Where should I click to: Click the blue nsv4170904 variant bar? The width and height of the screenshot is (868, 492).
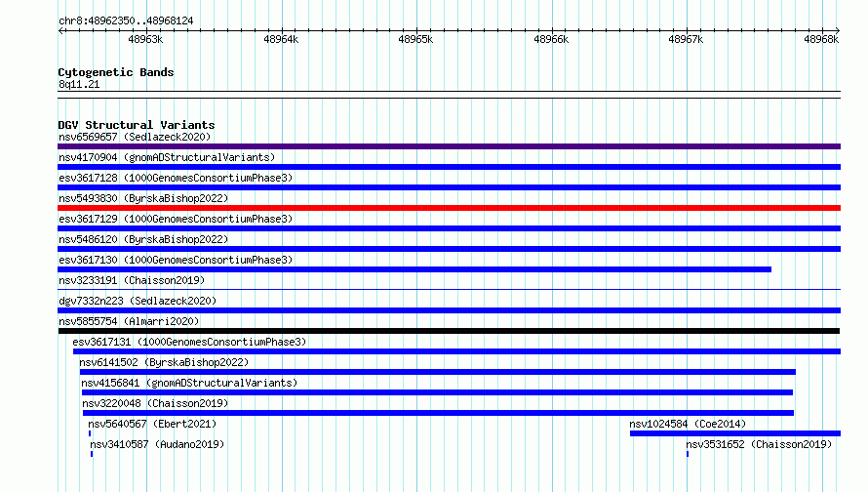(449, 167)
